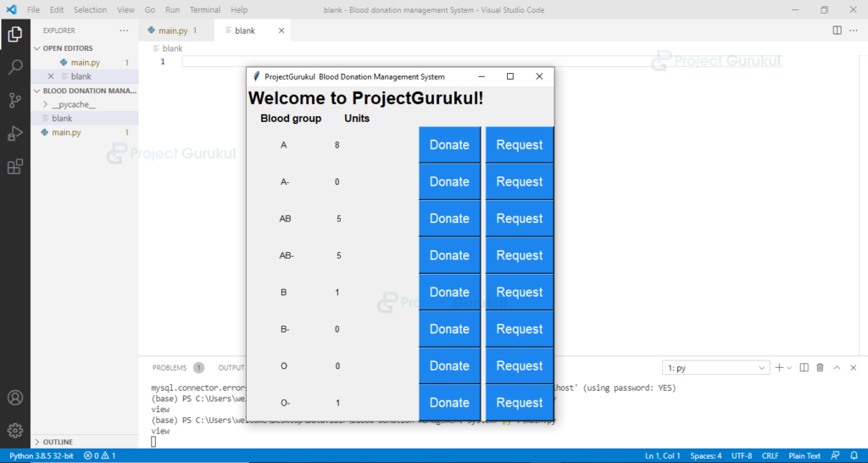
Task: Switch to the main.py editor tab
Action: 176,31
